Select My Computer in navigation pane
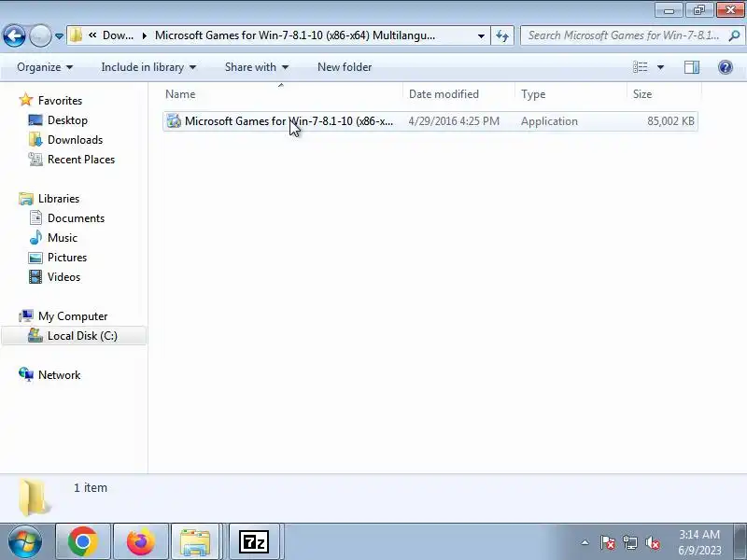Image resolution: width=747 pixels, height=560 pixels. (73, 315)
